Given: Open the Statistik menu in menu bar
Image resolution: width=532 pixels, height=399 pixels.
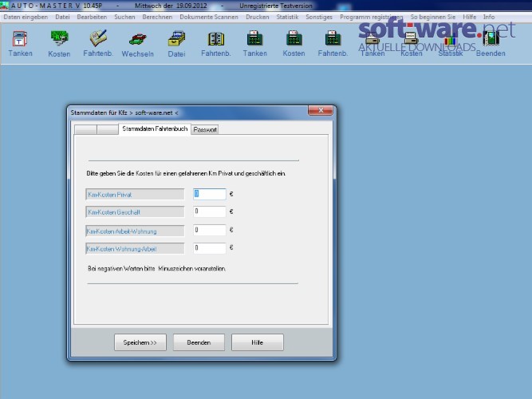Looking at the screenshot, I should tap(287, 17).
